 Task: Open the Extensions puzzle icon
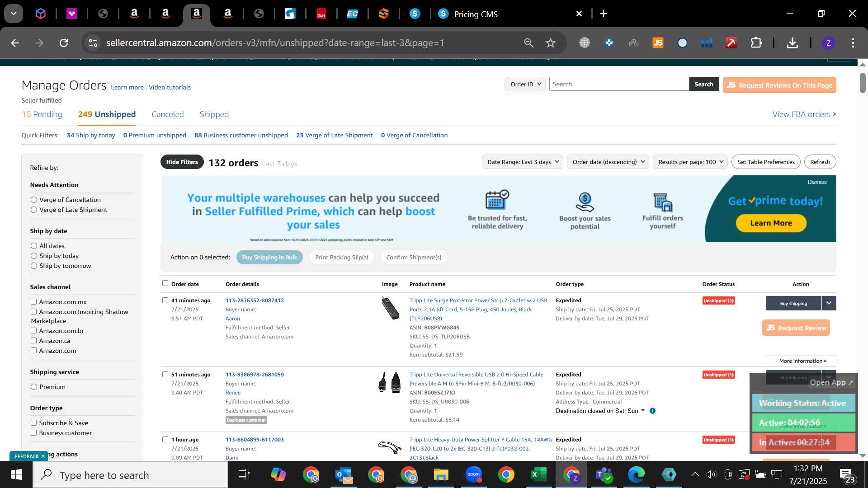[756, 43]
